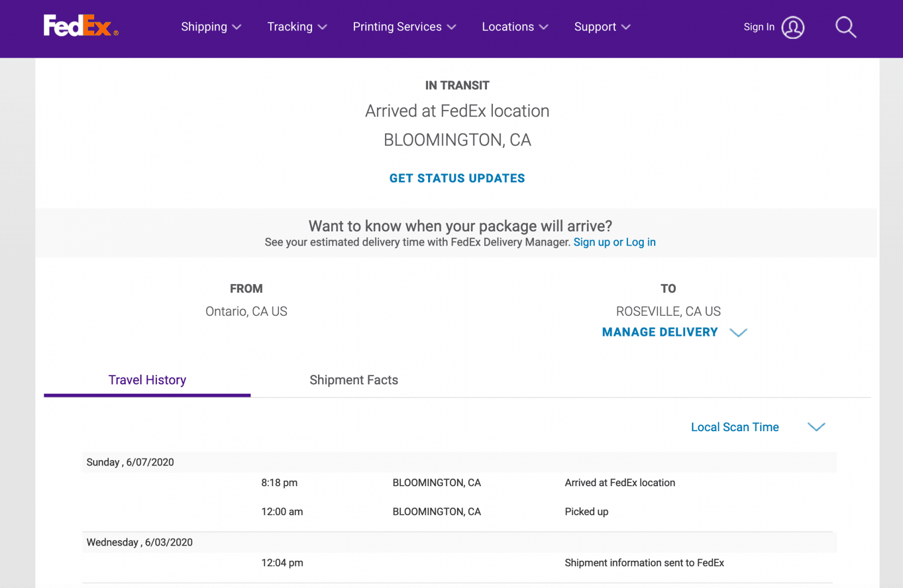This screenshot has height=588, width=903.
Task: Expand the Locations dropdown chevron
Action: tap(544, 27)
